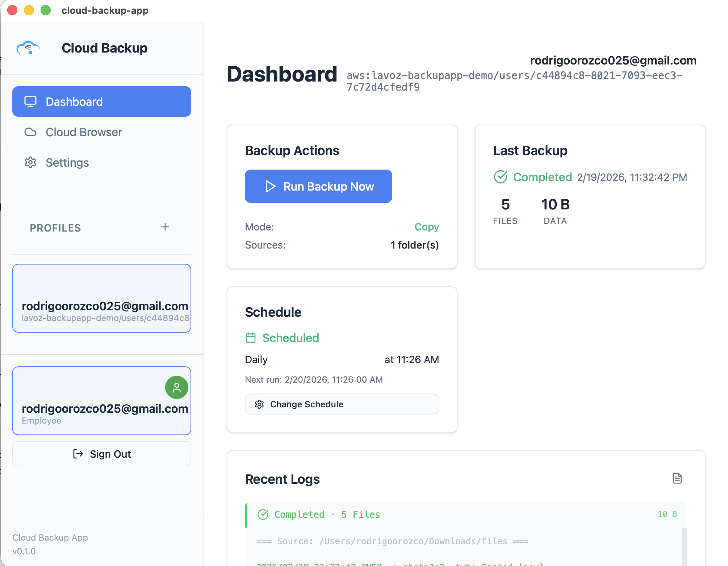Image resolution: width=728 pixels, height=566 pixels.
Task: Add a new profile with the plus icon
Action: tap(165, 227)
